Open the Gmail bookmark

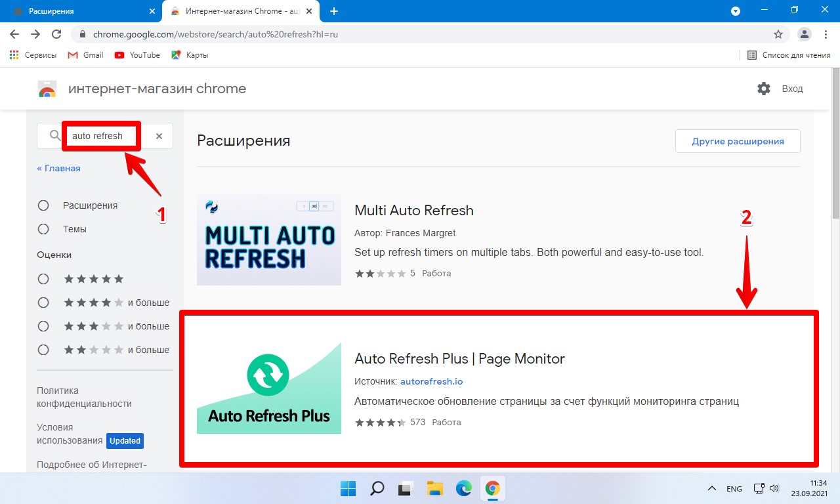(x=85, y=55)
